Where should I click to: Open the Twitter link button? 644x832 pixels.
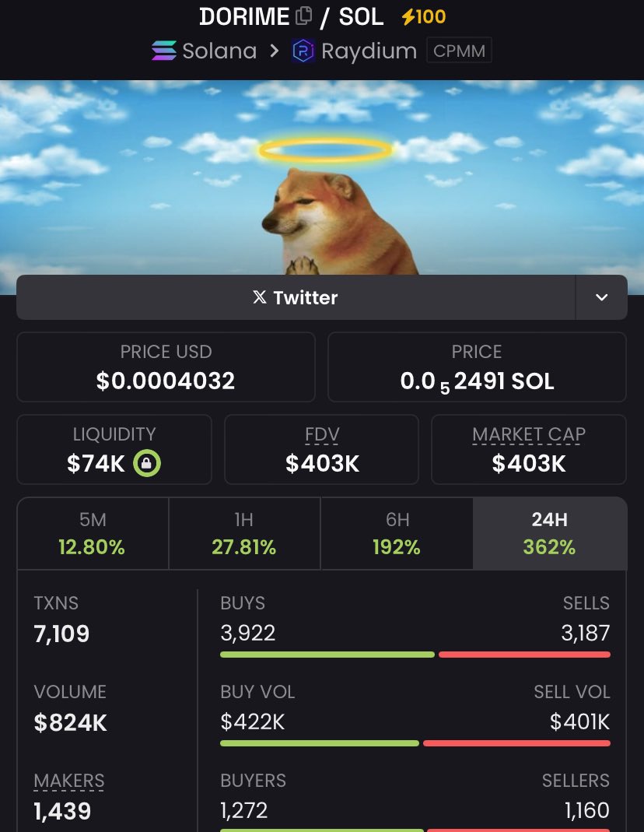(x=296, y=297)
